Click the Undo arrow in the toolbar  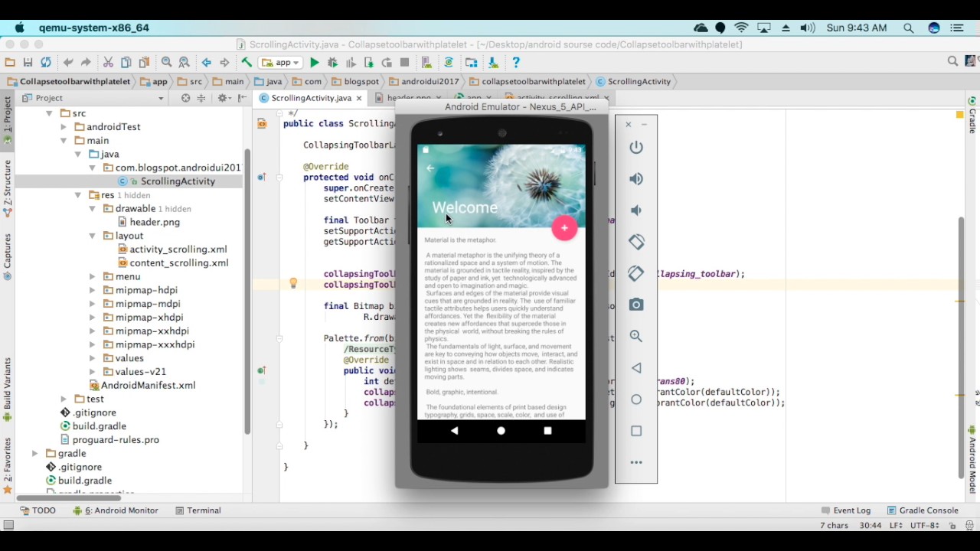point(68,63)
